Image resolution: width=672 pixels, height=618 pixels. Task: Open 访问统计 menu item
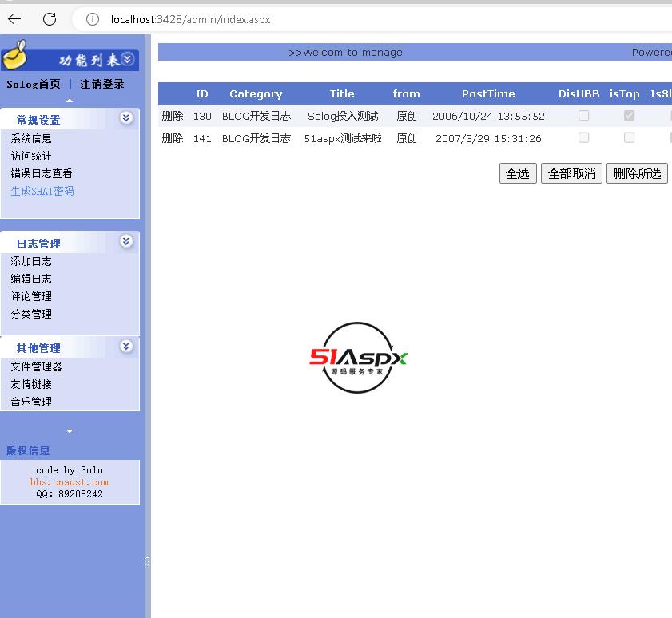pyautogui.click(x=31, y=156)
